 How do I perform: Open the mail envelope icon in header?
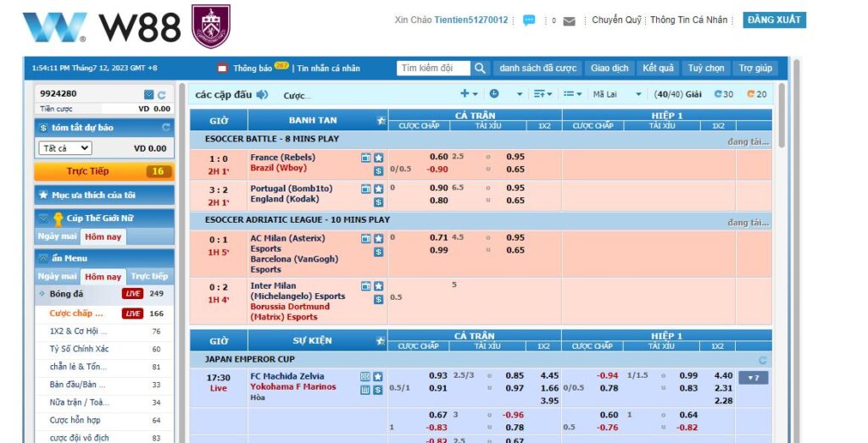[569, 21]
